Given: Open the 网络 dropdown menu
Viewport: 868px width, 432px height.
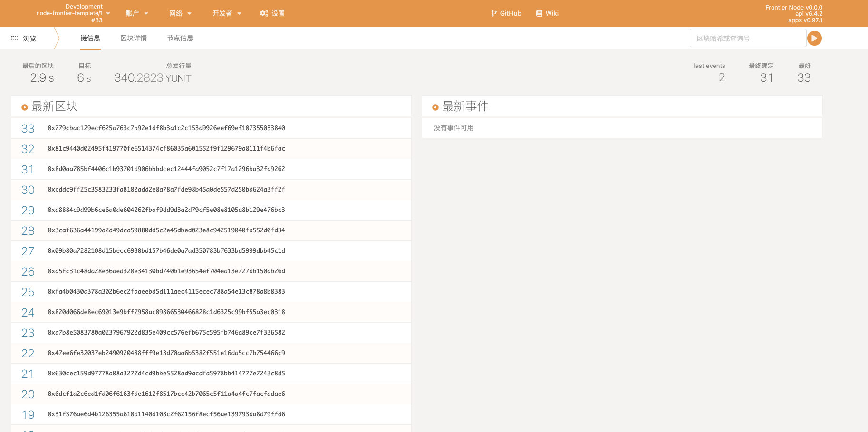Looking at the screenshot, I should [x=180, y=13].
